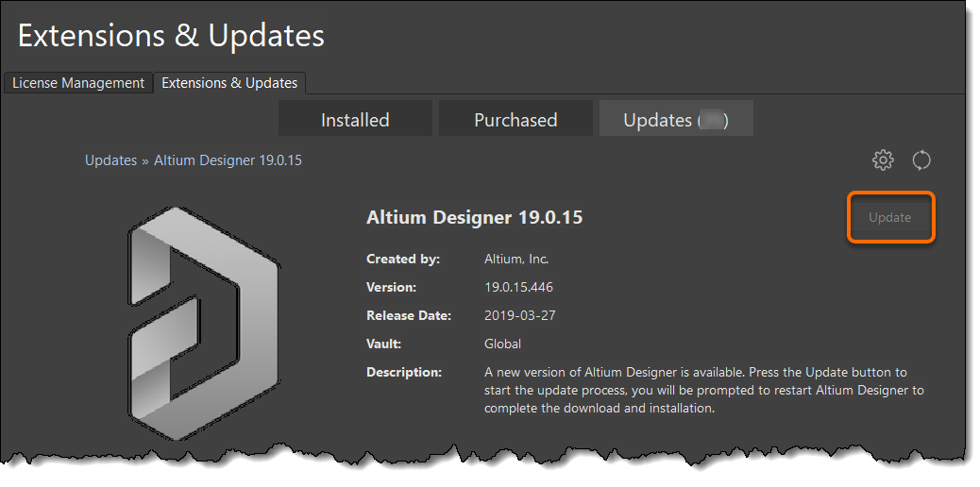The width and height of the screenshot is (980, 487).
Task: Select the Extensions & Updates tab
Action: (x=229, y=82)
